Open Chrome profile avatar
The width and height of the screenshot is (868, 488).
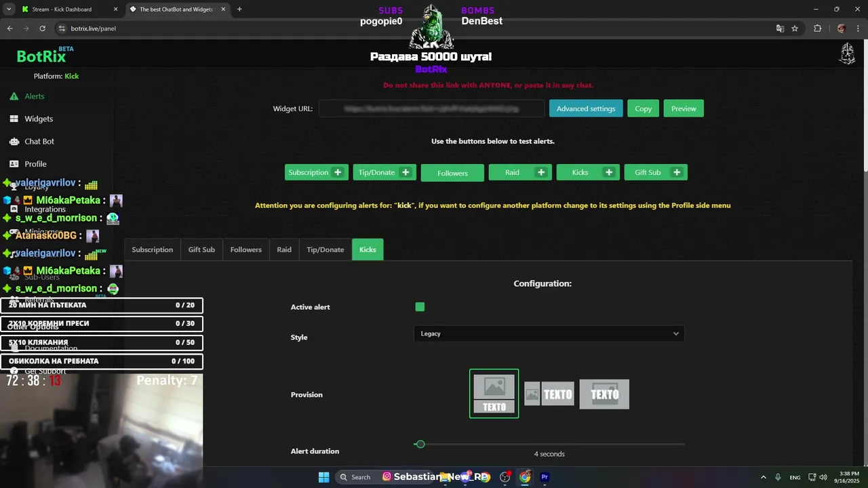(x=842, y=28)
